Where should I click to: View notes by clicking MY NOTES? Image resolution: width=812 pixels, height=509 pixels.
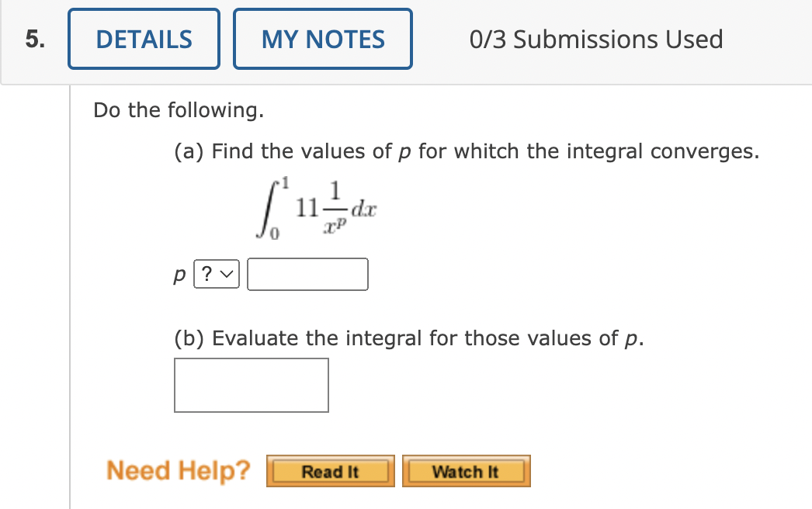click(322, 39)
